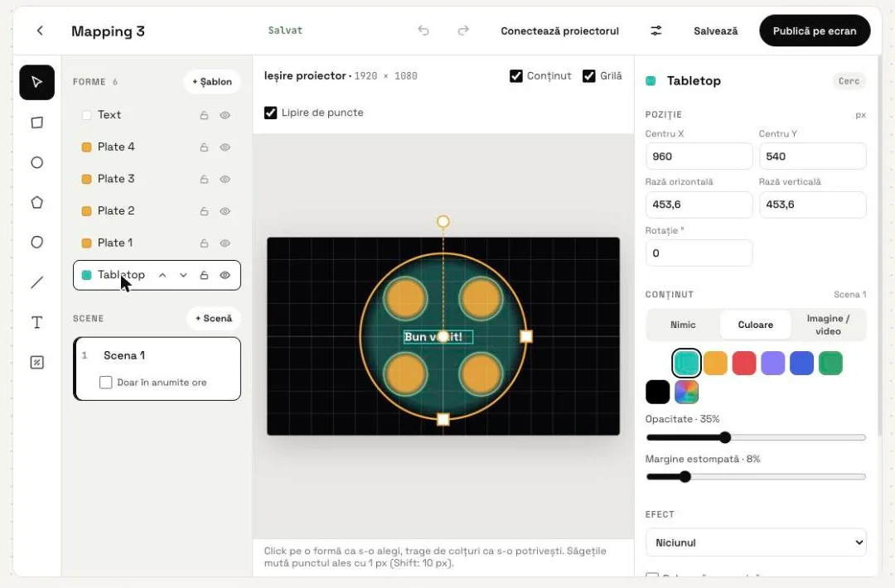The width and height of the screenshot is (895, 588).
Task: Choose the quadrilateral shape tool
Action: coord(37,123)
